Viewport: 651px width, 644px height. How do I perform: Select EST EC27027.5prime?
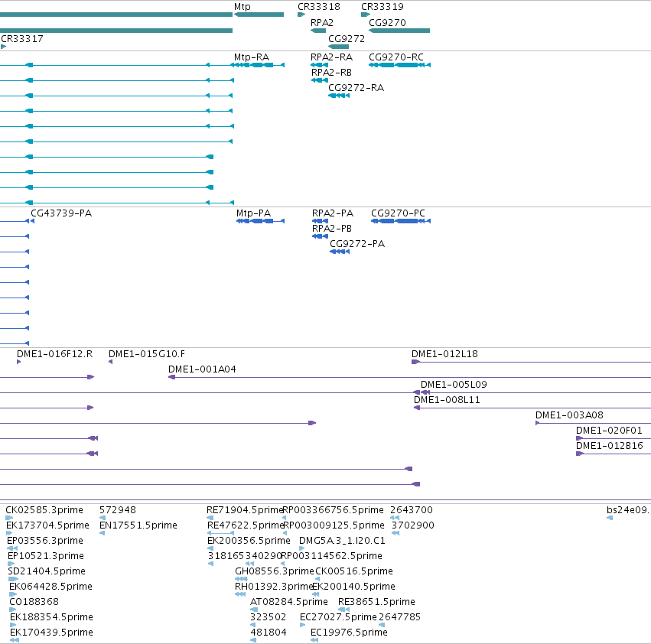338,618
